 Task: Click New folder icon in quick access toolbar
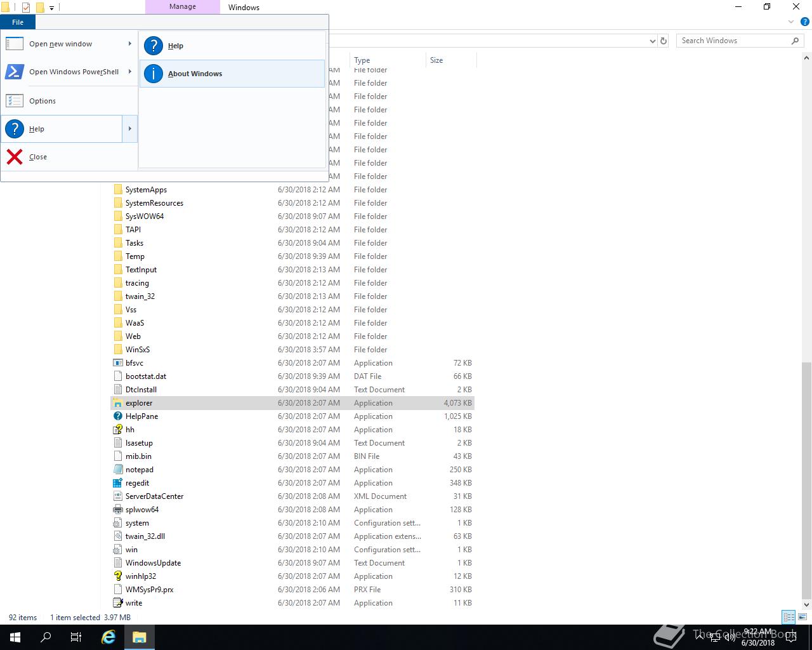coord(39,8)
